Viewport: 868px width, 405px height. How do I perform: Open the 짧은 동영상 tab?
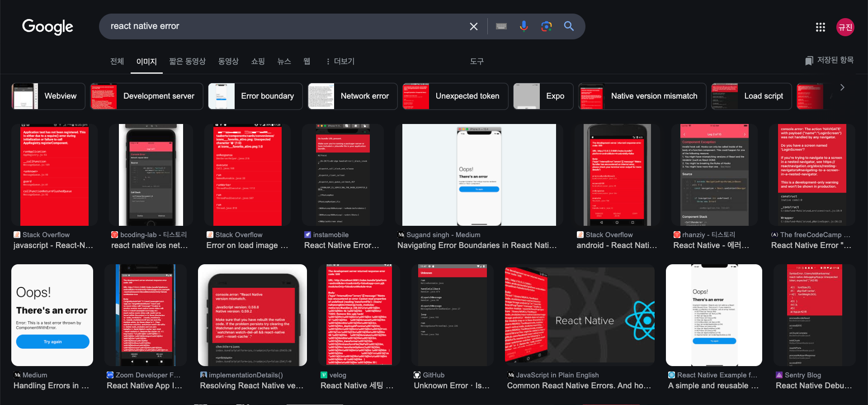click(x=187, y=61)
